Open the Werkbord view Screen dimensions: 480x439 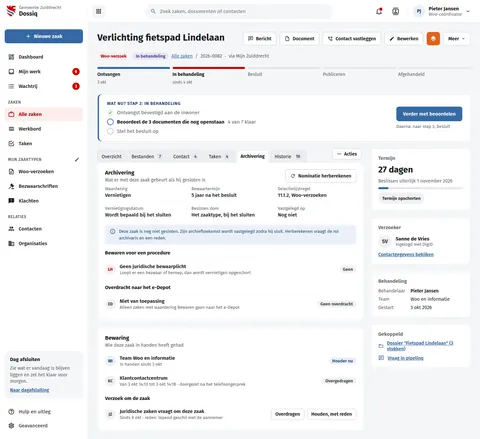[x=44, y=129]
